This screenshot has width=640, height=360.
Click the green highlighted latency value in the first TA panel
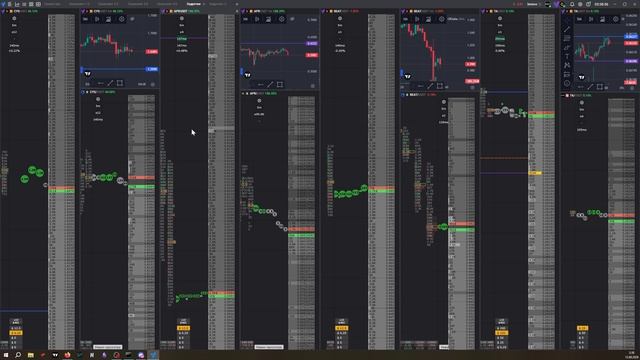(x=500, y=39)
